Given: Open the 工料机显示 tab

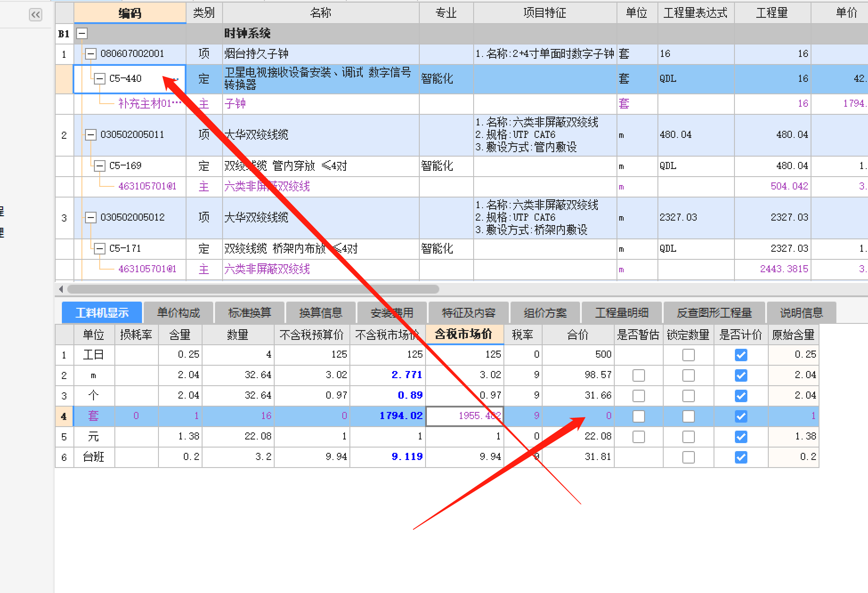Looking at the screenshot, I should [102, 313].
